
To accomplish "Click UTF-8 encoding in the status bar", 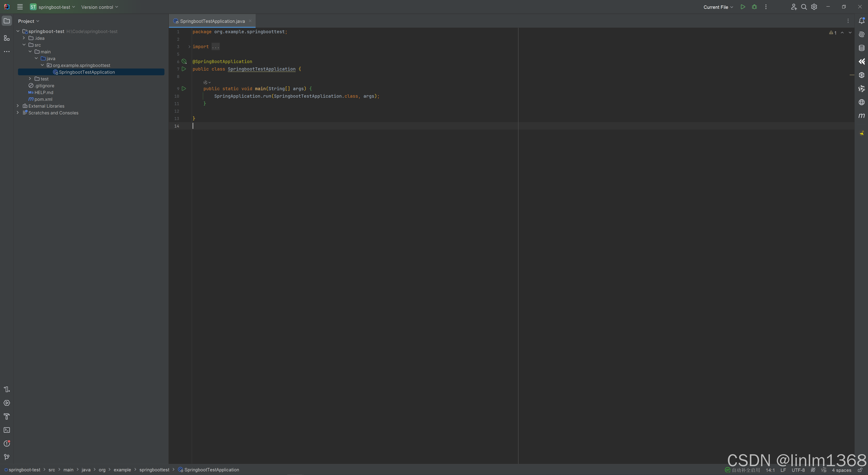I will [798, 470].
